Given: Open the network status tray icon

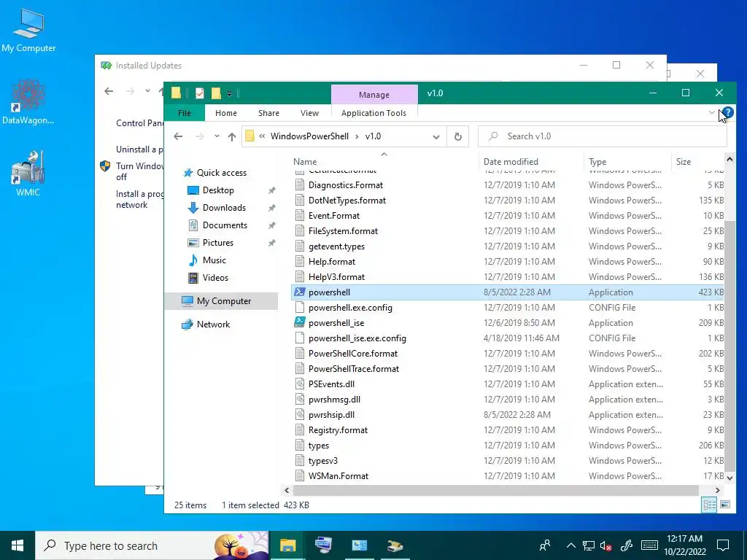Looking at the screenshot, I should 589,545.
